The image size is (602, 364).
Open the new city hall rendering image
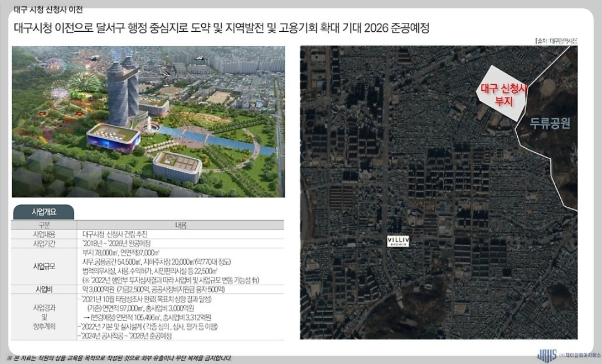click(148, 122)
